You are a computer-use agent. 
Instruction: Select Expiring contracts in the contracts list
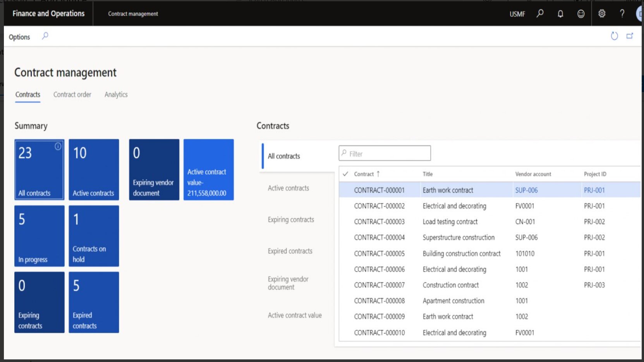pos(291,220)
